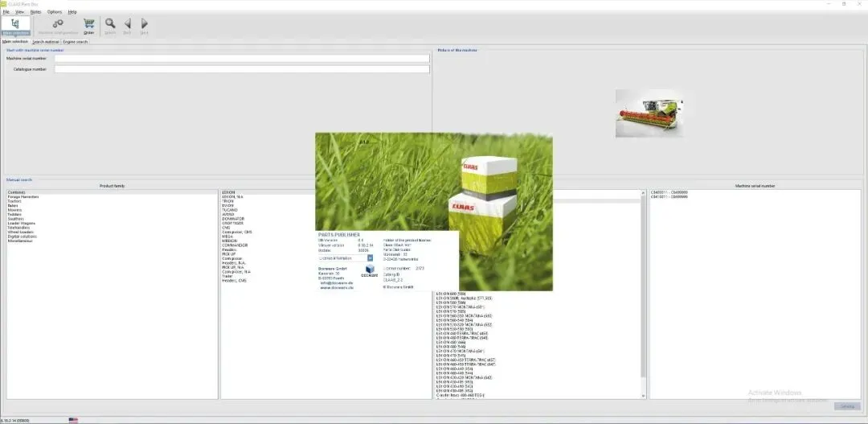Screen dimensions: 868x424
Task: Select the LEXION 560-550 MONTANA model row
Action: [x=538, y=316]
